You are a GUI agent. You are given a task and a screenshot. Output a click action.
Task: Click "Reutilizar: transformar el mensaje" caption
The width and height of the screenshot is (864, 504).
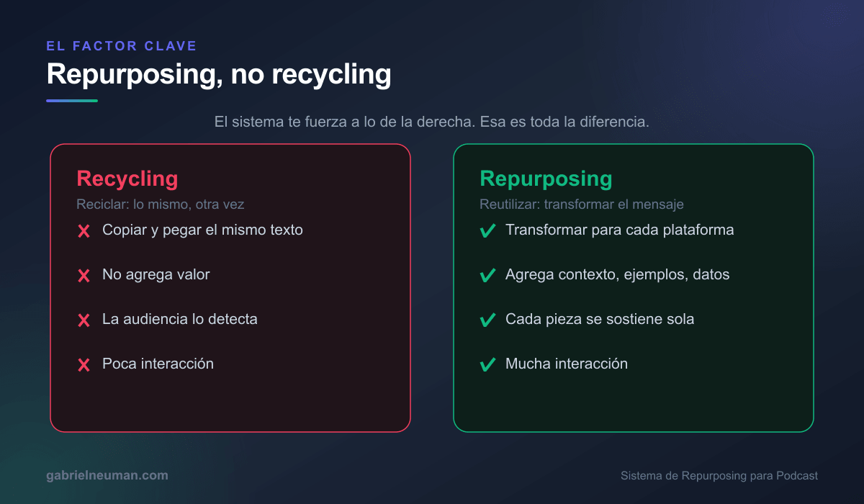point(582,204)
